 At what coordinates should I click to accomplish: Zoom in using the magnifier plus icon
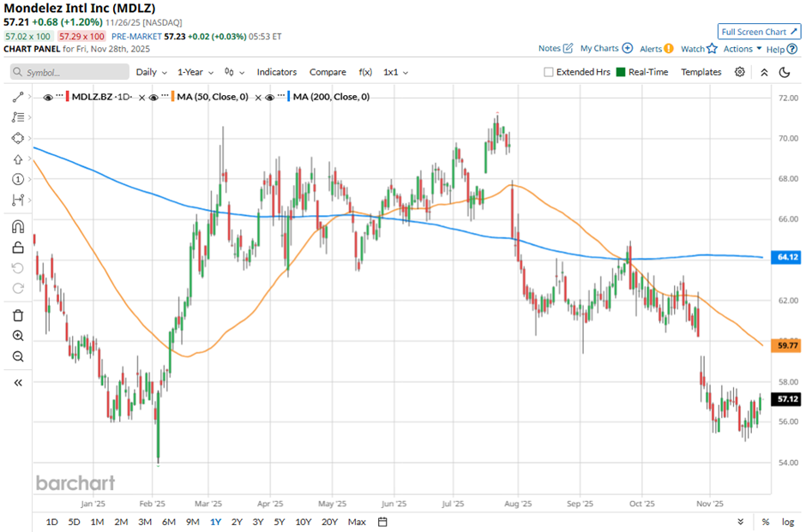18,336
